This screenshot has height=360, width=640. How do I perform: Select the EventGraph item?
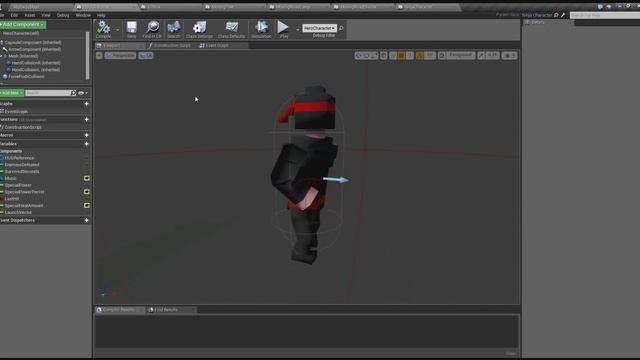16,111
